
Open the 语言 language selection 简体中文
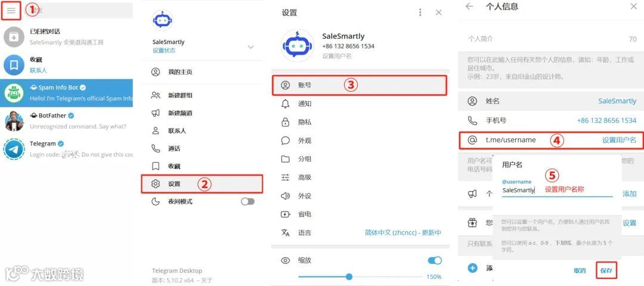pos(403,232)
